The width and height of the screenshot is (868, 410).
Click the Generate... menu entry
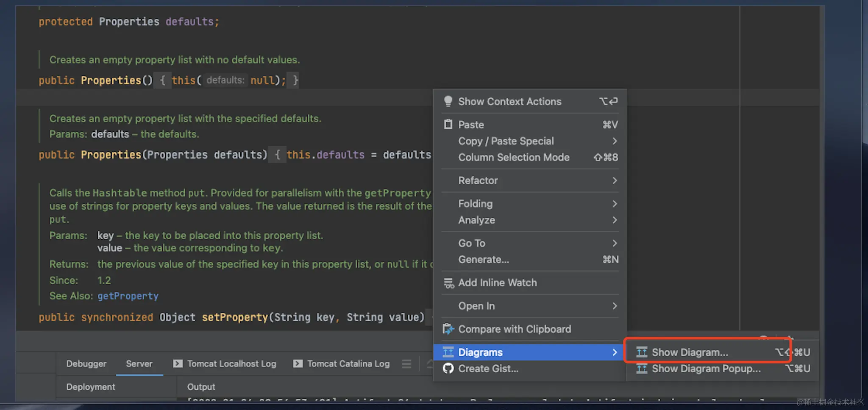(x=484, y=260)
